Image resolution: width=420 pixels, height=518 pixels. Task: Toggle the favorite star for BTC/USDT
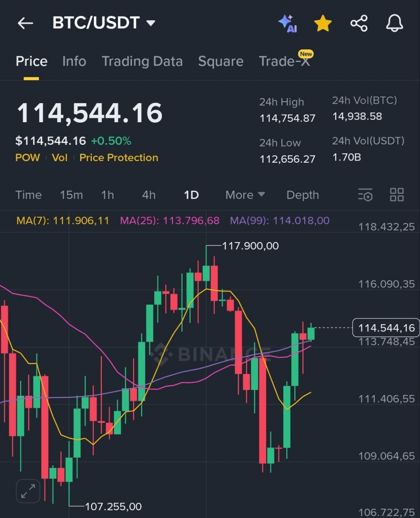coord(323,23)
